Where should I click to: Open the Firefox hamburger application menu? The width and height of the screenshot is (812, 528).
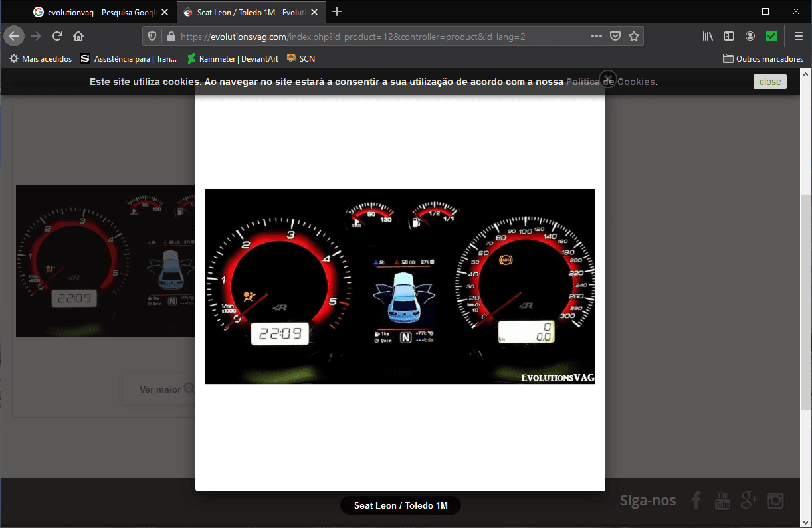click(798, 36)
